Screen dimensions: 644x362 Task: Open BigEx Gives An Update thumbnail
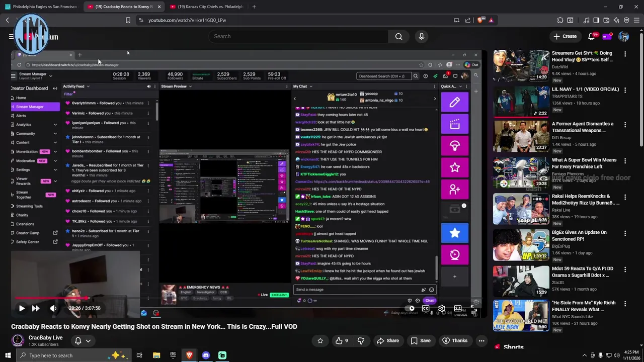click(x=521, y=245)
